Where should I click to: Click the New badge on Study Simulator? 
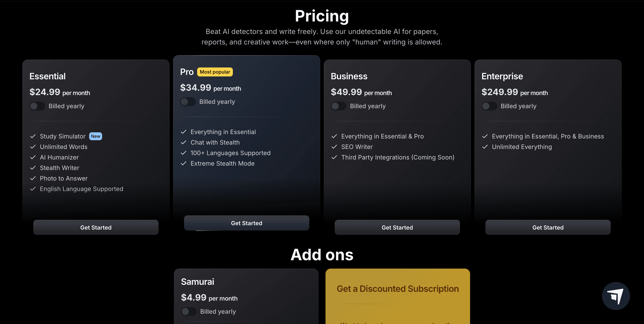(96, 136)
